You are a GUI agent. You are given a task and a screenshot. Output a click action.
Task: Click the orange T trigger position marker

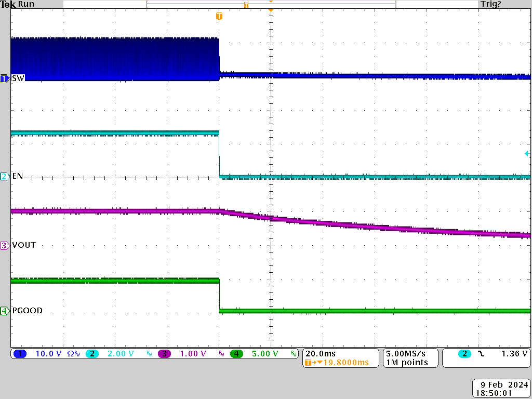pos(219,17)
